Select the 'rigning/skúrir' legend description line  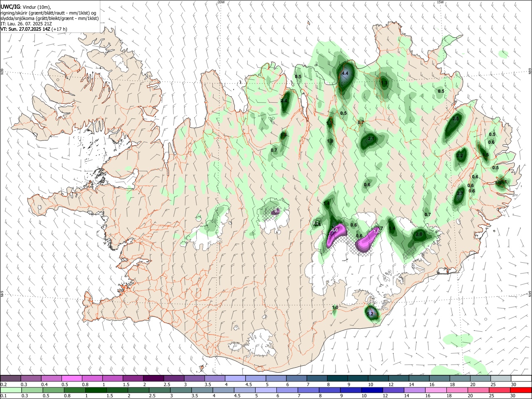(x=48, y=13)
